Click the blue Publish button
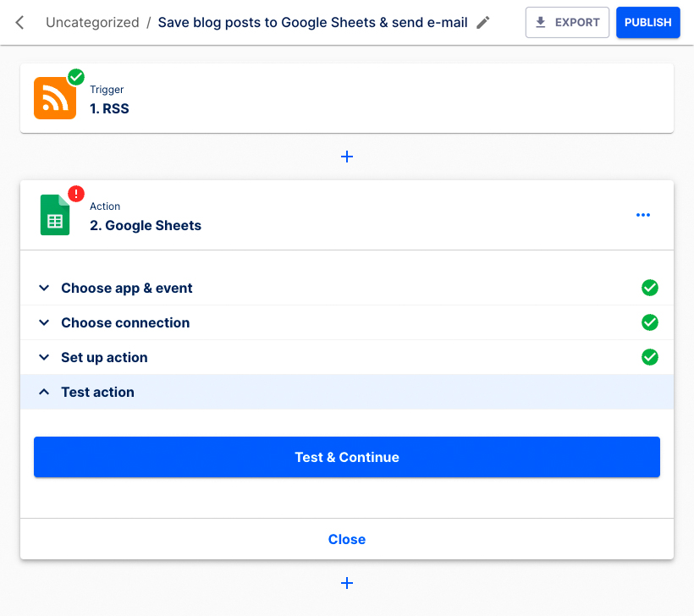Screen dimensions: 694x616 coord(648,22)
